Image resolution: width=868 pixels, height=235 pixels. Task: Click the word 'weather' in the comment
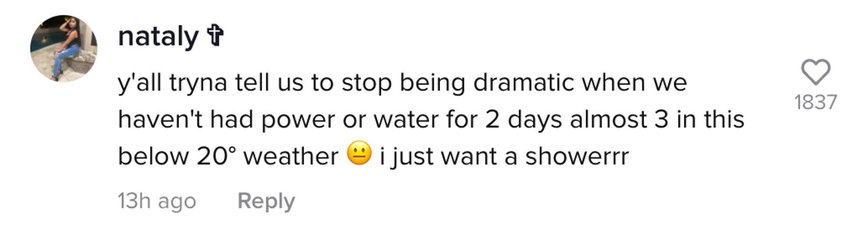click(290, 156)
